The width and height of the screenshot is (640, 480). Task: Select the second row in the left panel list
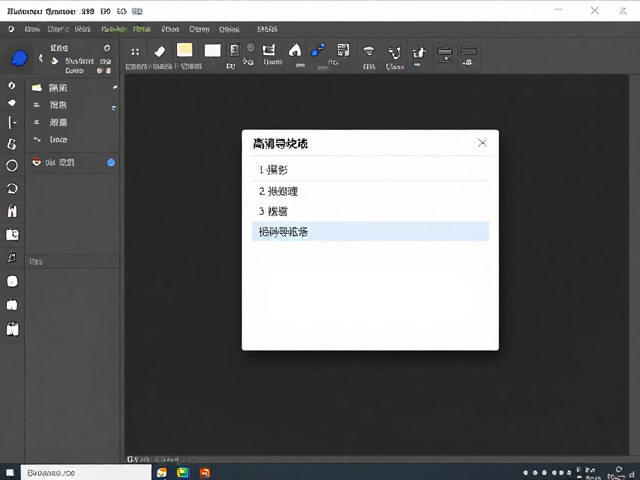pos(73,105)
